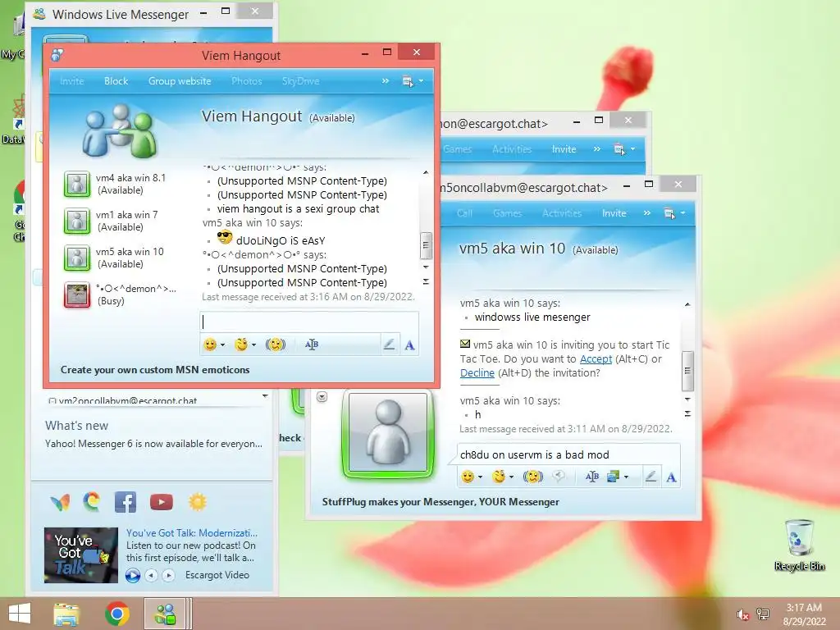
Task: Select contact vm1 aka win 7
Action: coord(112,221)
